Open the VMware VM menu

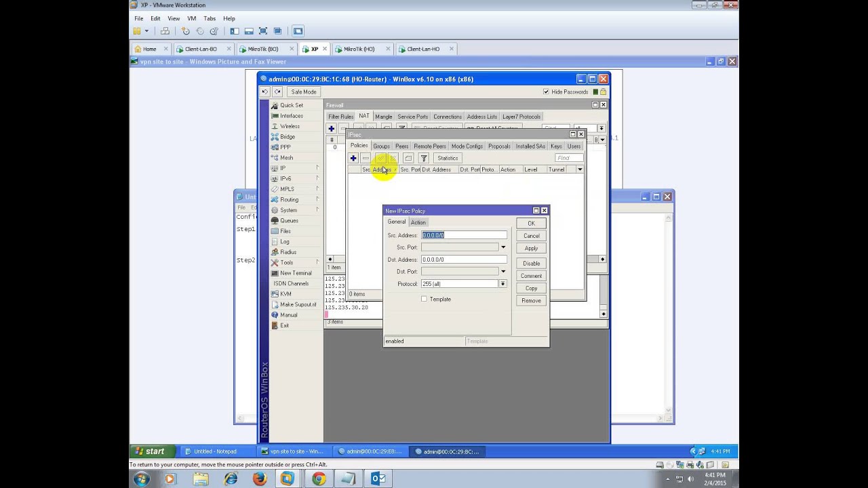coord(192,18)
